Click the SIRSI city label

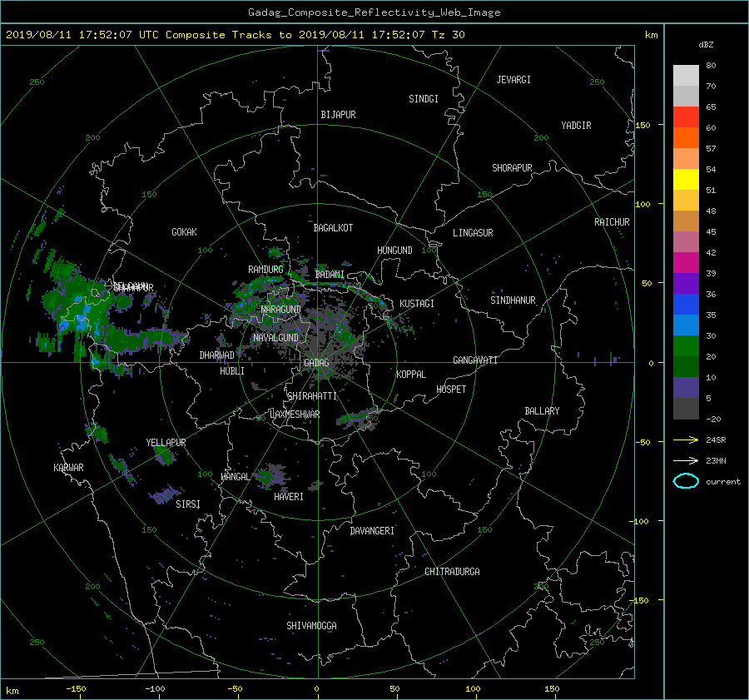(188, 504)
